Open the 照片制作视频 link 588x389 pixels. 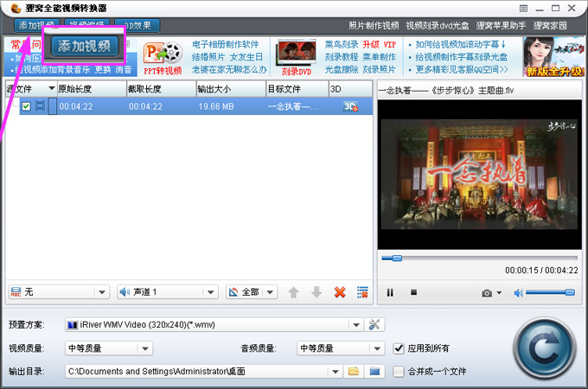click(x=374, y=25)
